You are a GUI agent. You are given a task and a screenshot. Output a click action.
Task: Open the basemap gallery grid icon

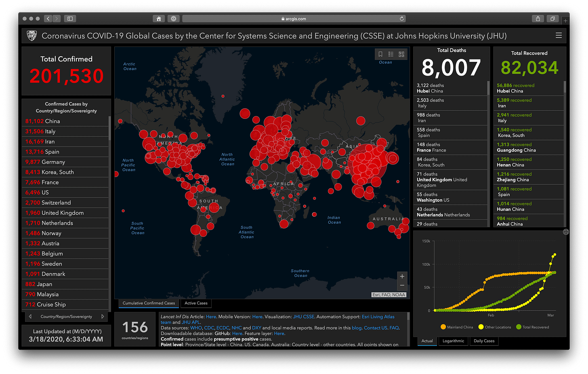tap(401, 54)
